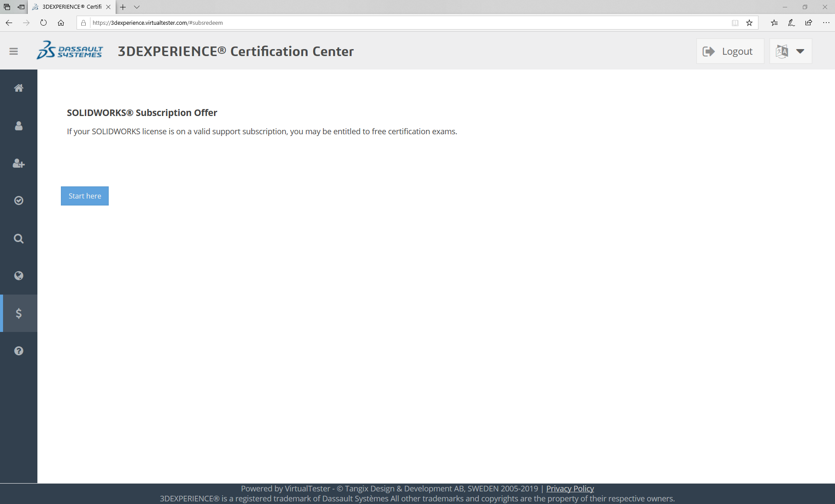Screen dimensions: 835x504
Task: Open the Privacy Policy link
Action: [570, 488]
